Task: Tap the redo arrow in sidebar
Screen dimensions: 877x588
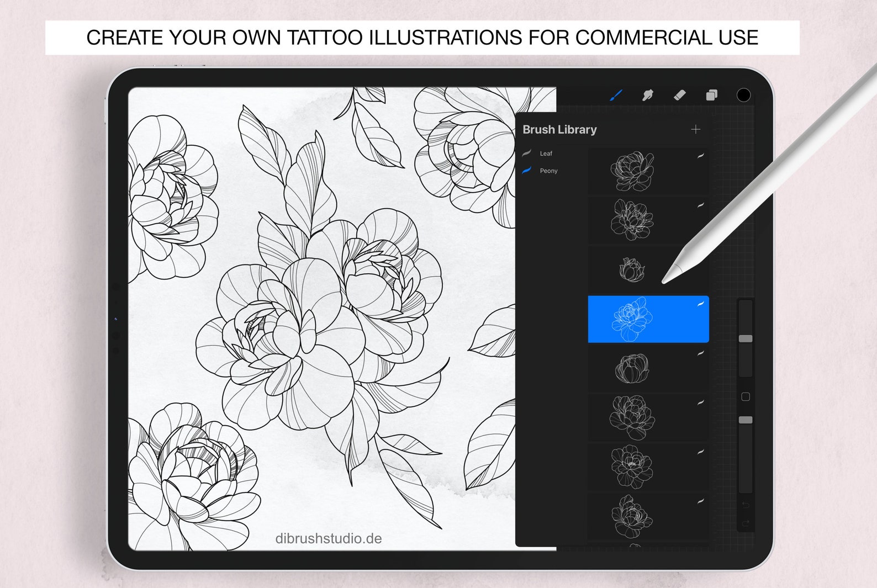Action: [x=746, y=523]
